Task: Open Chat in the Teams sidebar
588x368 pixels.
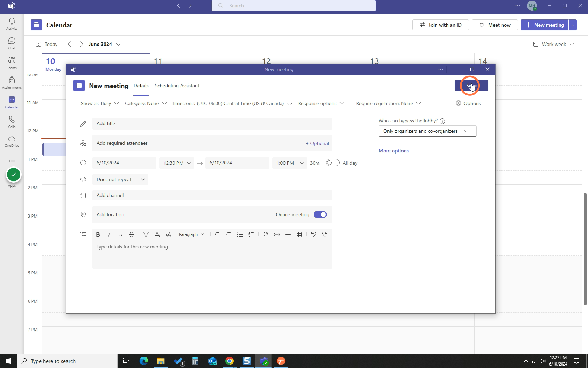Action: (12, 43)
